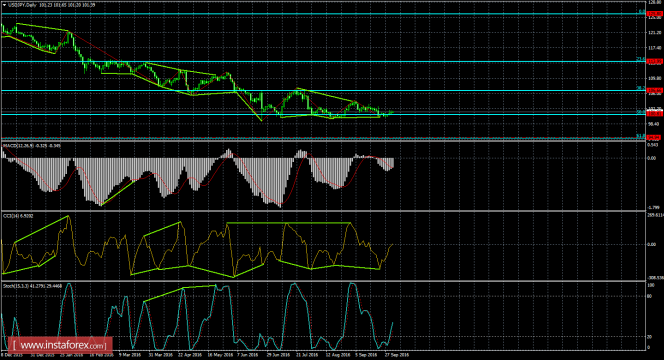664x360 pixels.
Task: Open the www.instaforex.com watermark link
Action: (x=60, y=345)
